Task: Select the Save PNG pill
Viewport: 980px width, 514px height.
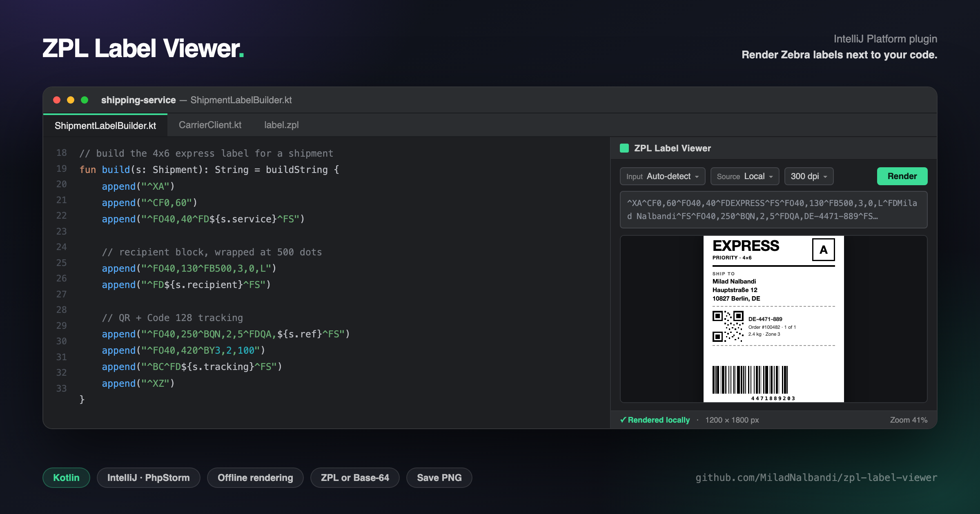Action: (x=439, y=478)
